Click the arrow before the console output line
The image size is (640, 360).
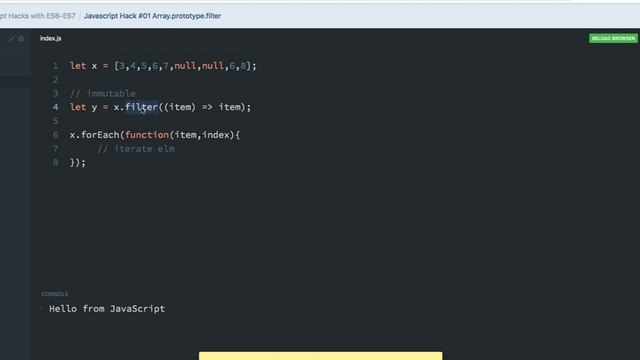[x=42, y=309]
